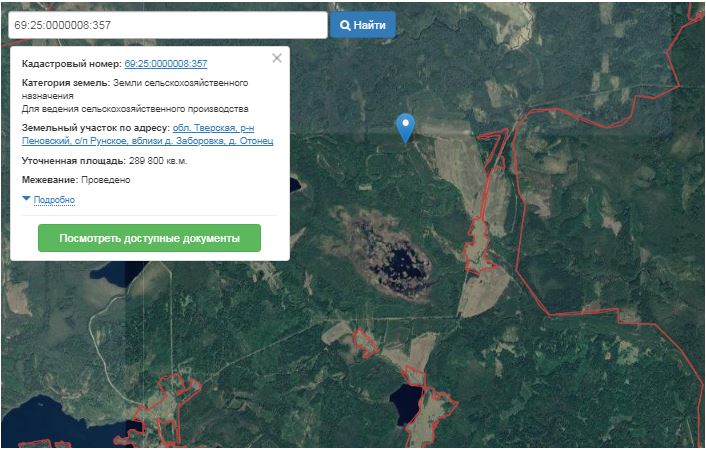Open cadastral number link 69:25:0000008:357
This screenshot has width=706, height=449.
(x=166, y=64)
